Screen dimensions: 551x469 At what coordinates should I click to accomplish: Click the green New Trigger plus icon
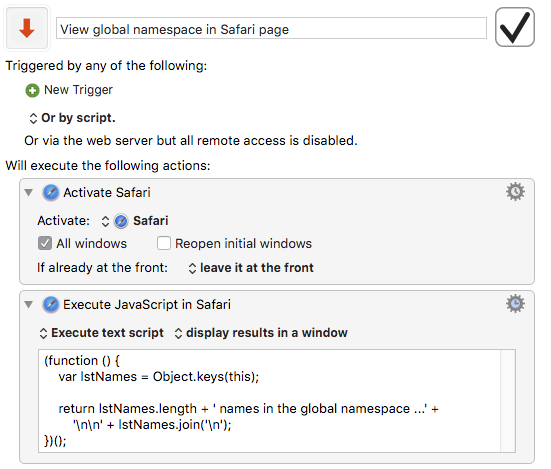[32, 90]
